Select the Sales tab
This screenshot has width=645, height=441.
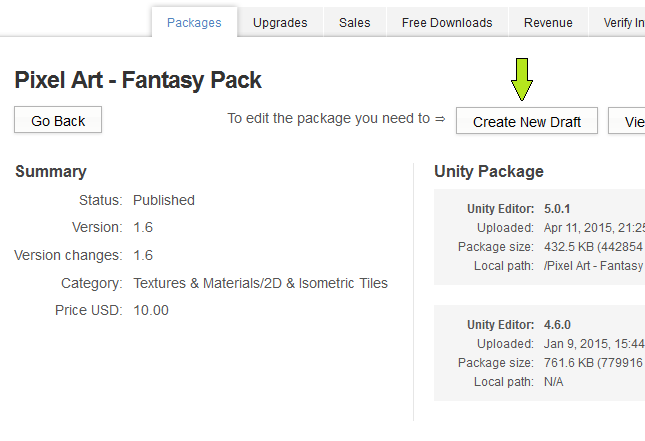point(354,22)
